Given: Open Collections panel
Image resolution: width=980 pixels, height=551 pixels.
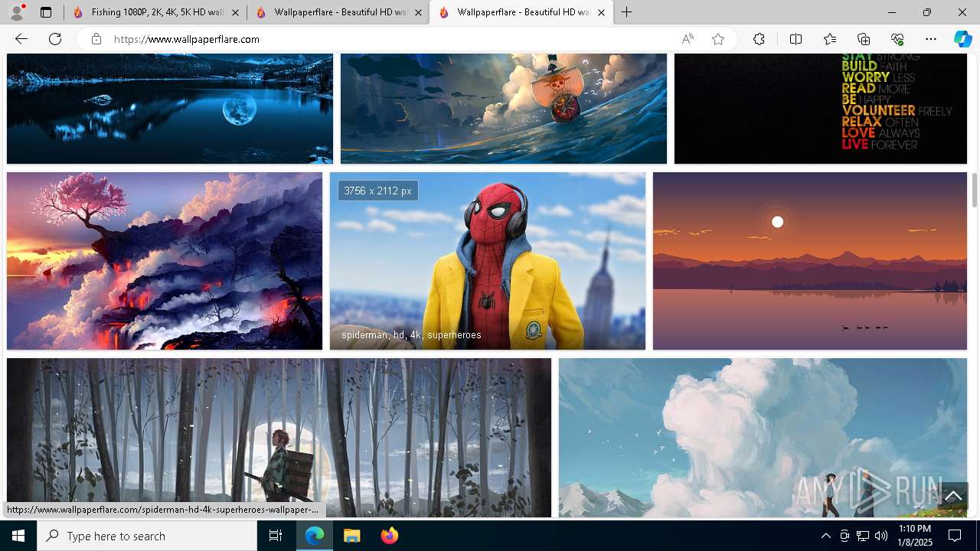Looking at the screenshot, I should point(864,39).
